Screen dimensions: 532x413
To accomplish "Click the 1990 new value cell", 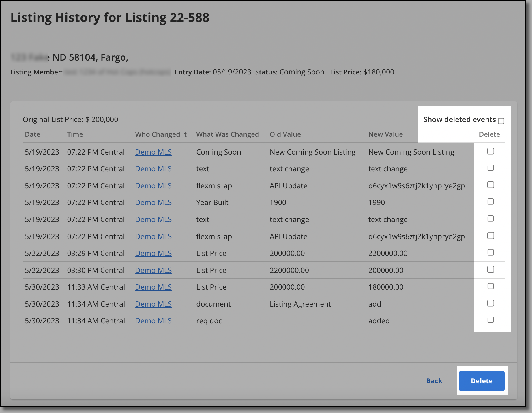I will [x=376, y=202].
